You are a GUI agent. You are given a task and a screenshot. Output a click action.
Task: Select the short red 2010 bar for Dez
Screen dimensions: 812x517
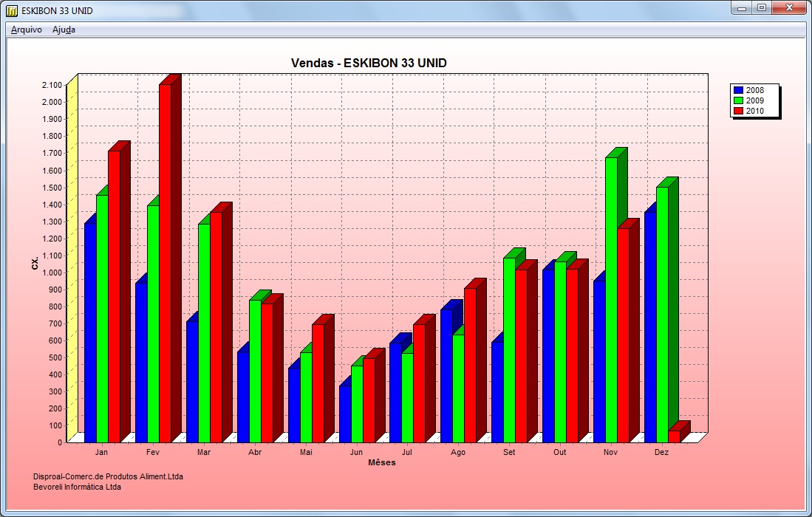click(x=675, y=436)
